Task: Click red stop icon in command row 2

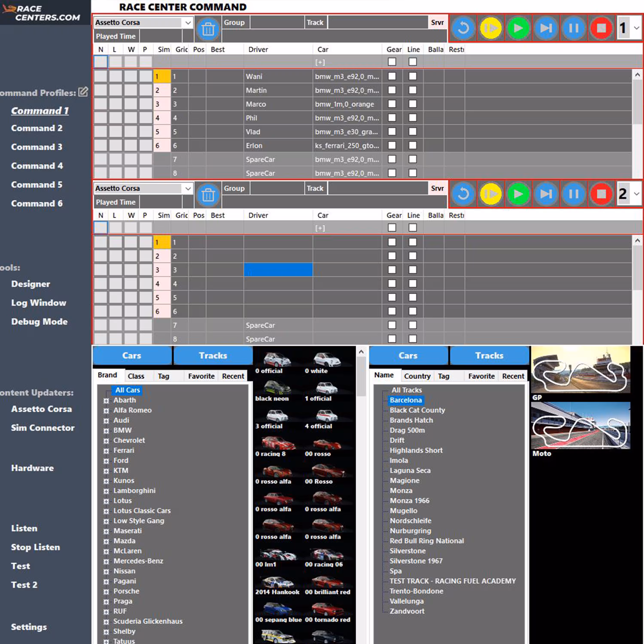Action: pos(601,194)
